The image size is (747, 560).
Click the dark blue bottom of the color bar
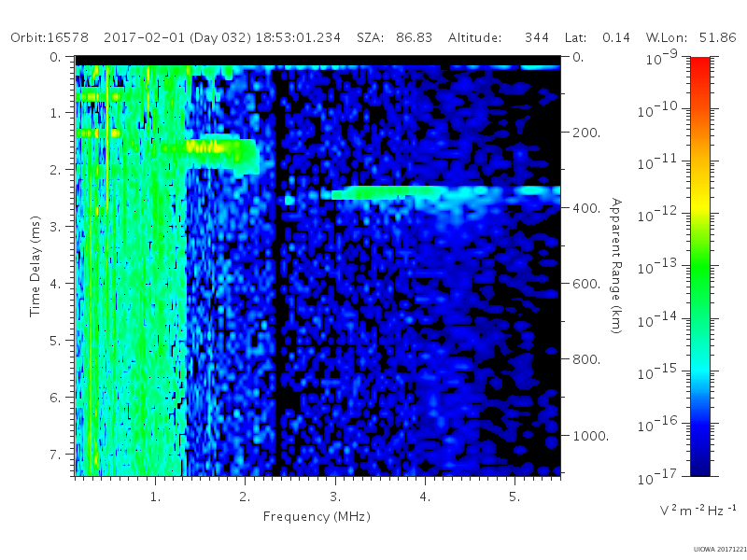point(700,464)
